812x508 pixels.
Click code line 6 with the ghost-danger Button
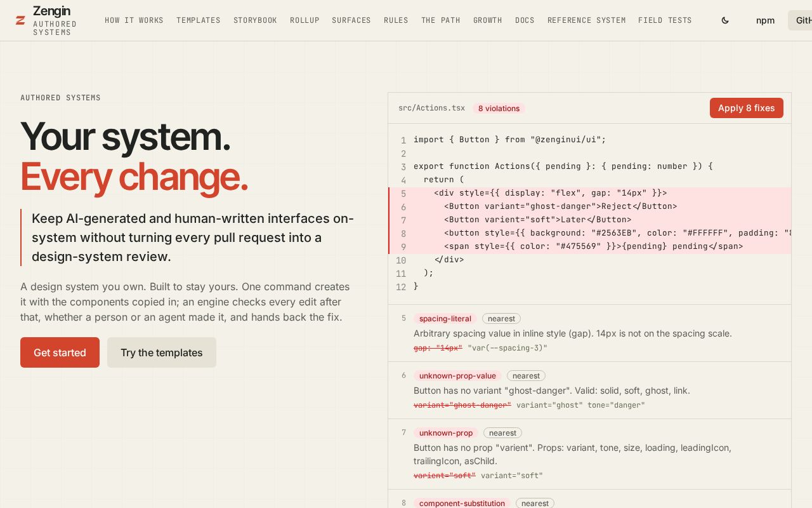590,206
